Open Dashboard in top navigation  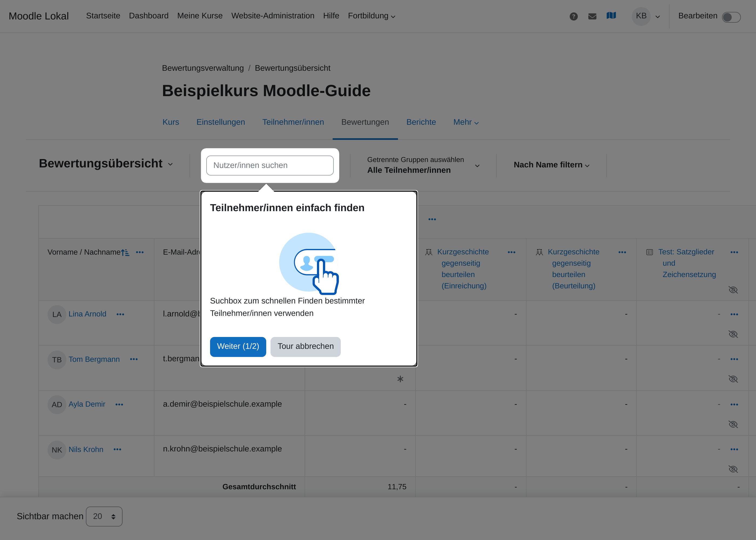tap(148, 16)
